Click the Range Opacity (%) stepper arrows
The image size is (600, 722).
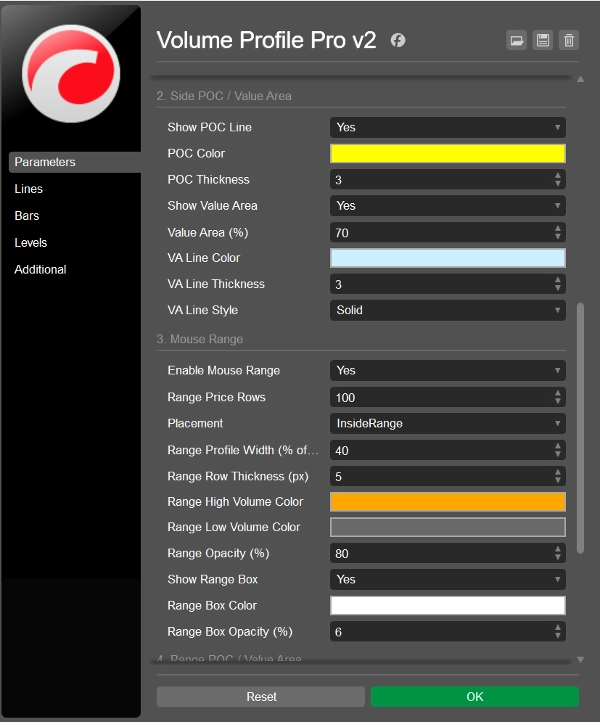558,553
